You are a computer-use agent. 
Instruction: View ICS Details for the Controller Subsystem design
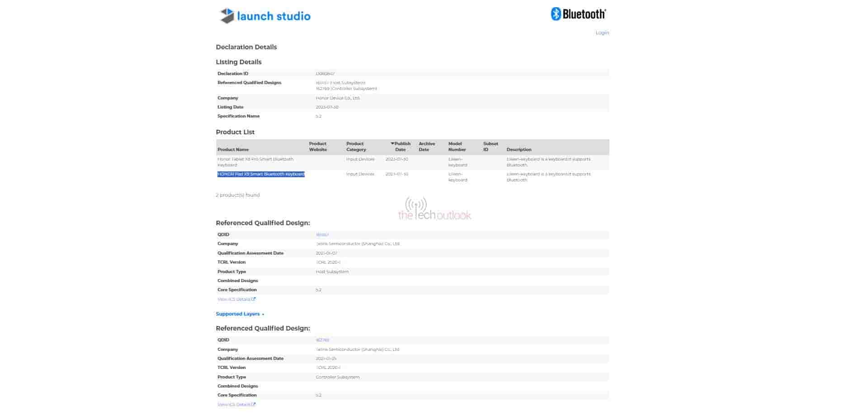[236, 405]
